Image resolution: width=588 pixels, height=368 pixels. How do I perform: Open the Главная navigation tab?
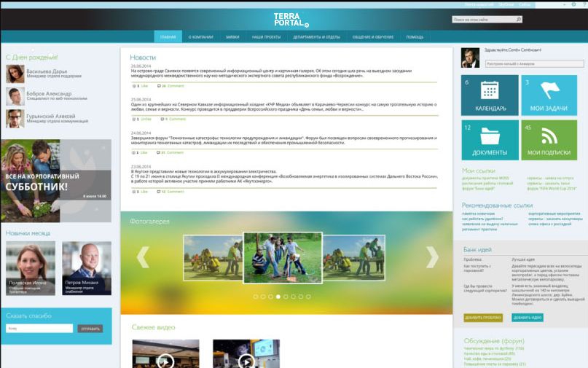coord(168,36)
